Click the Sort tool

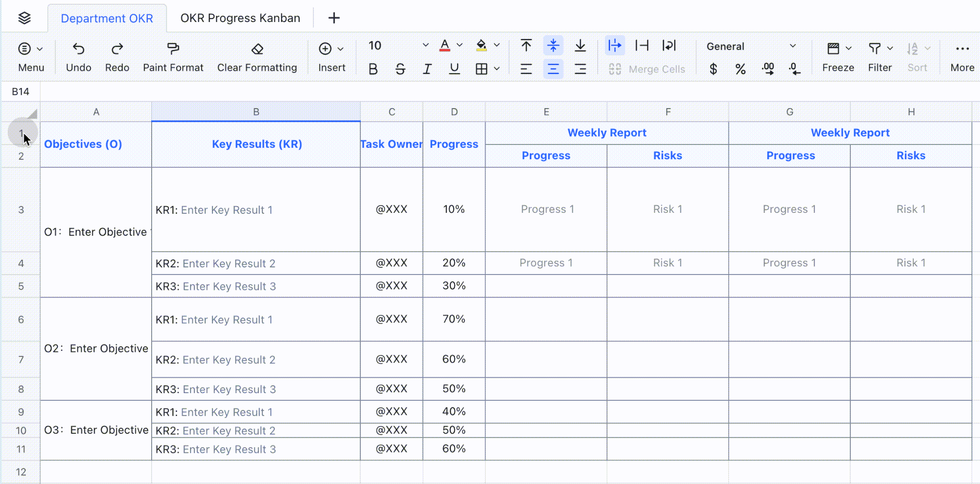pyautogui.click(x=918, y=57)
